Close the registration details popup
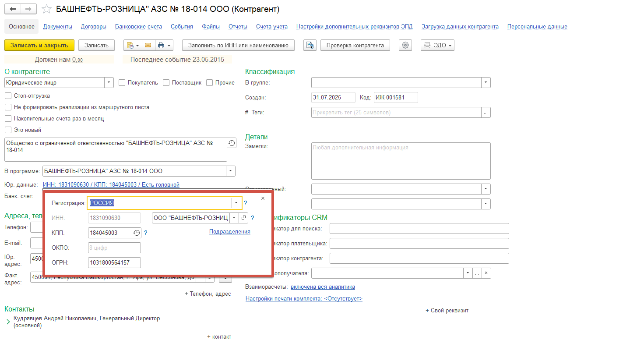 coord(263,198)
